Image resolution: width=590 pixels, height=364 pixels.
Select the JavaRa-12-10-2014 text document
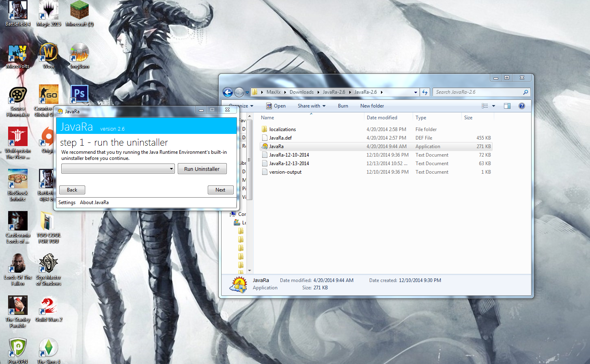click(x=289, y=155)
